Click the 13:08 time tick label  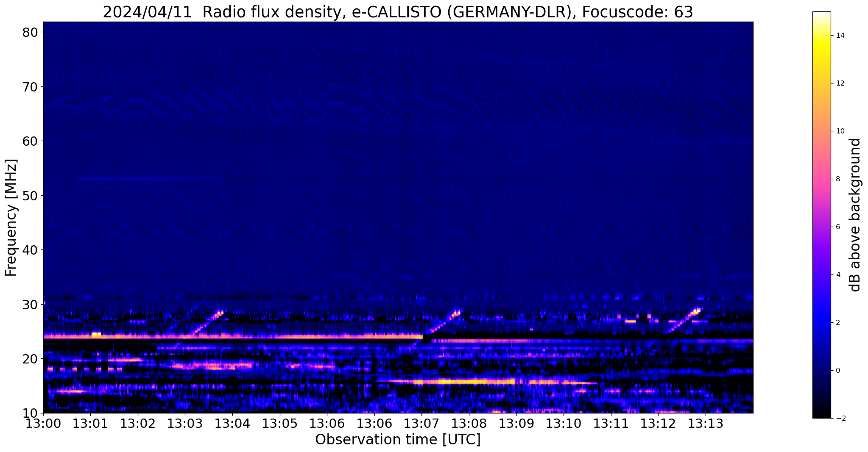469,424
